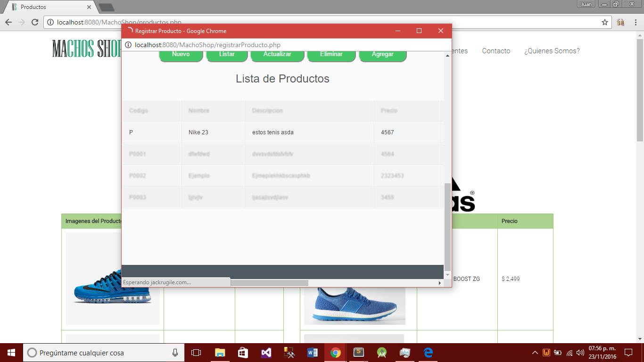644x362 pixels.
Task: Click the site info icon in popup address bar
Action: [x=128, y=45]
